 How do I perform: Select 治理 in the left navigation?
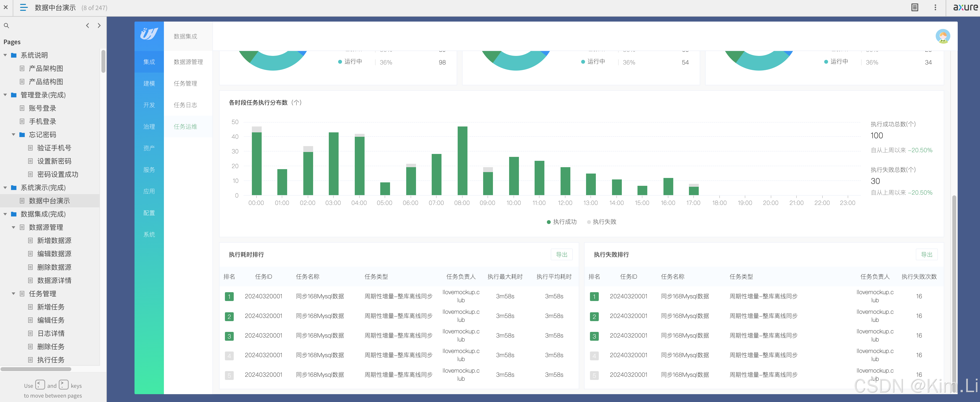(x=149, y=126)
